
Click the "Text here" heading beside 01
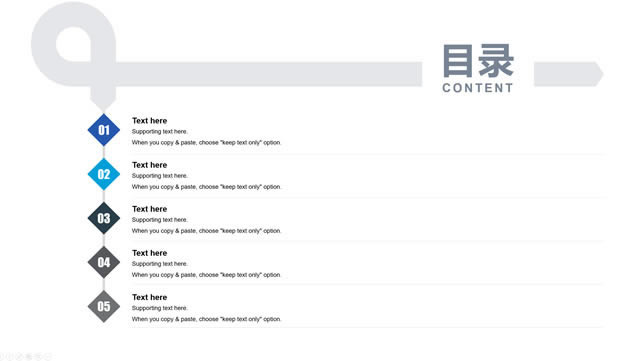click(x=149, y=121)
